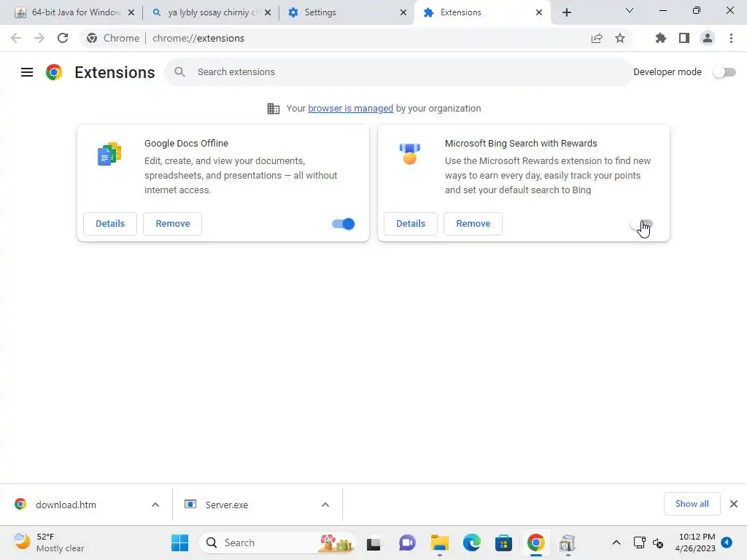This screenshot has height=560, width=747.
Task: Show hidden system tray icons
Action: click(x=616, y=542)
